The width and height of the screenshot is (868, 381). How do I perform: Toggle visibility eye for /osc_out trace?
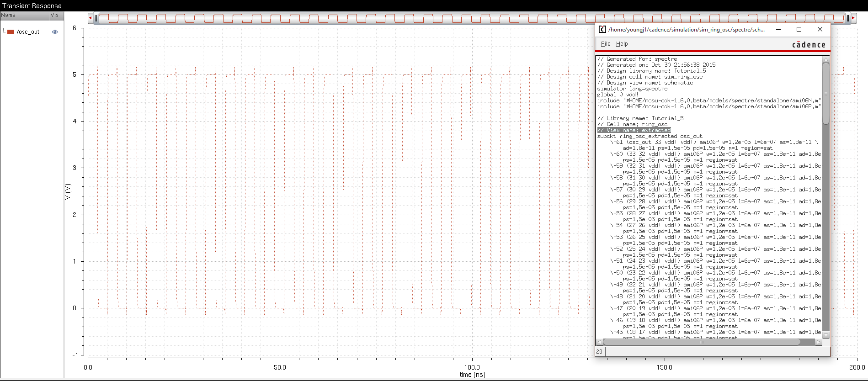point(55,32)
